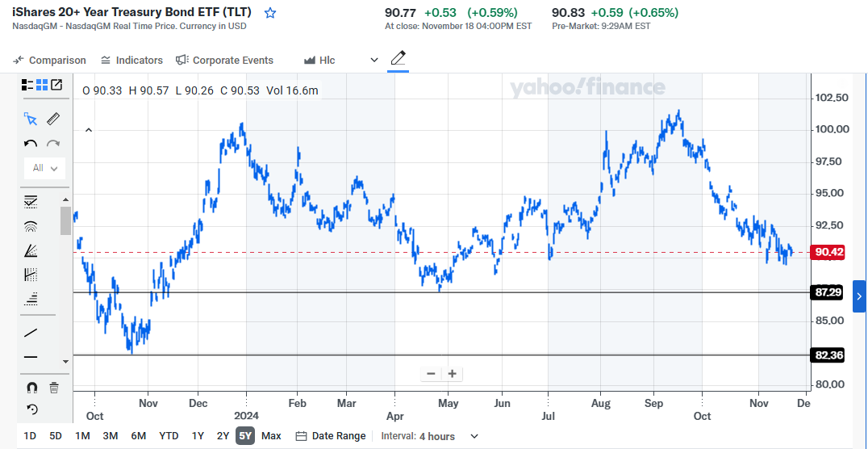Image resolution: width=868 pixels, height=449 pixels.
Task: Zoom out the chart with minus
Action: pyautogui.click(x=431, y=374)
